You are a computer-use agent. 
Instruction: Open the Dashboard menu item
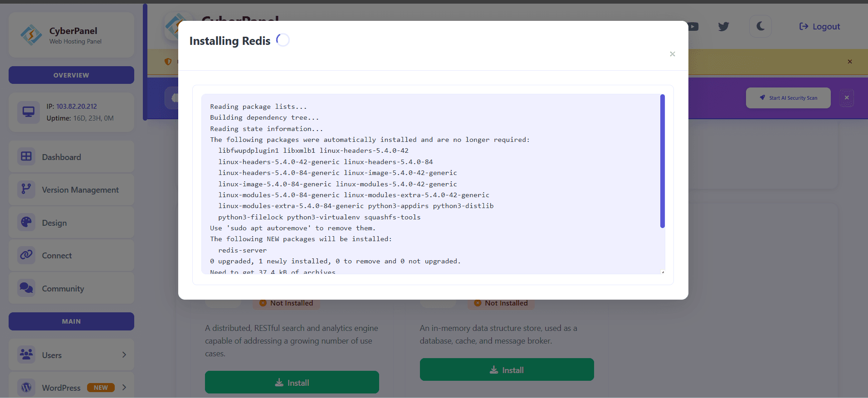click(x=62, y=157)
